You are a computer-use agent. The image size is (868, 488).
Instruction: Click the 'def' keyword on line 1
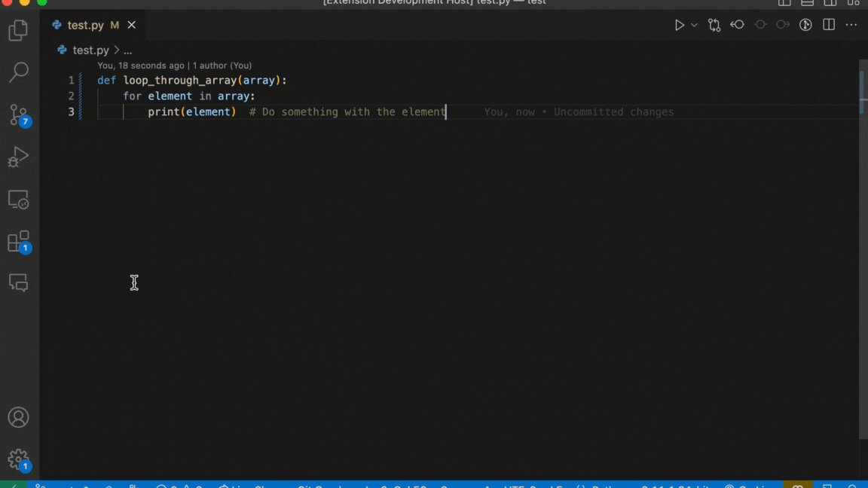click(x=107, y=81)
